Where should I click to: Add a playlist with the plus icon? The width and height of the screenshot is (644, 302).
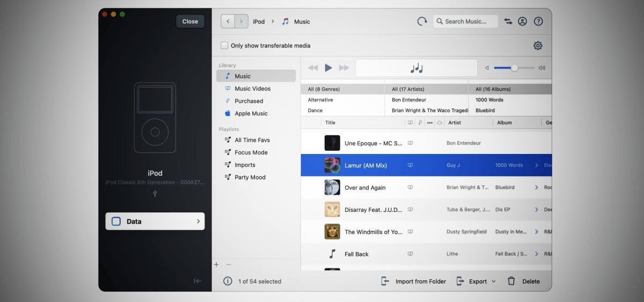point(217,264)
